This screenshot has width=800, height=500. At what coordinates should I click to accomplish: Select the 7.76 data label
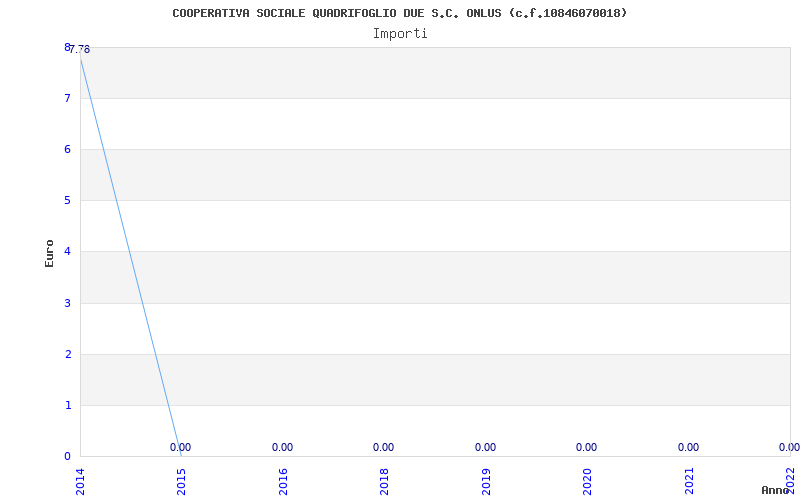(80, 50)
